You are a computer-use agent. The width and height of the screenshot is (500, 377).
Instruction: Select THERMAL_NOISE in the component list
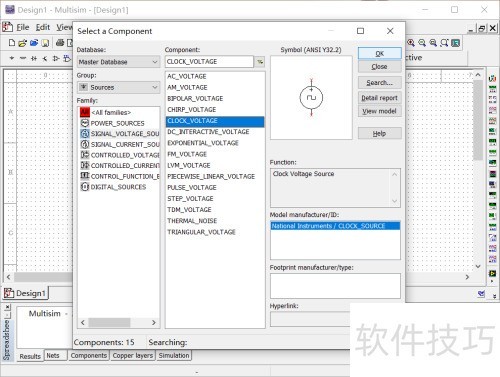[192, 221]
